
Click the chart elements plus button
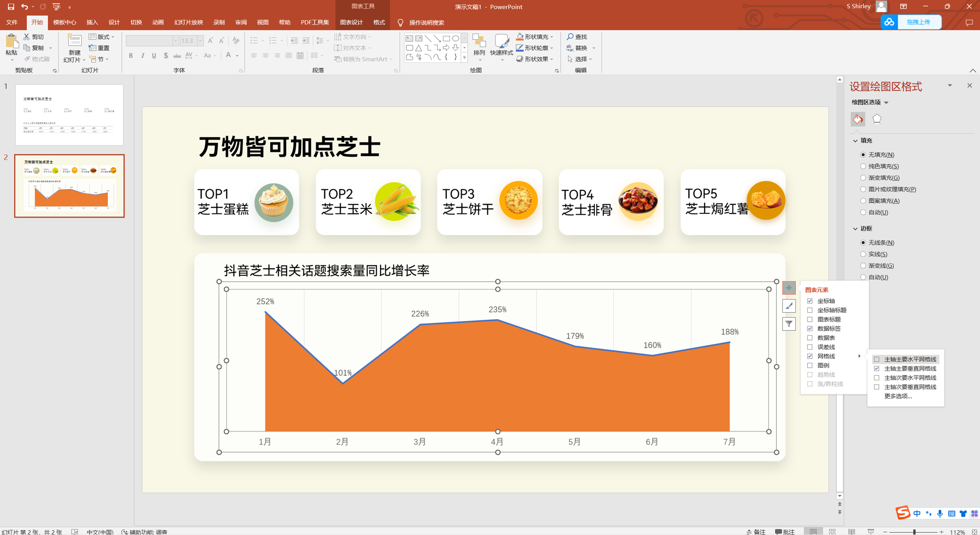(788, 288)
